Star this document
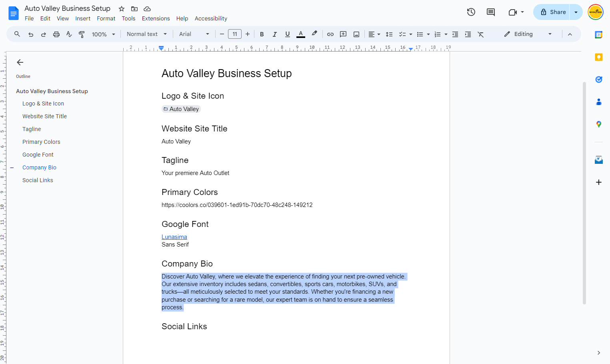 click(122, 9)
